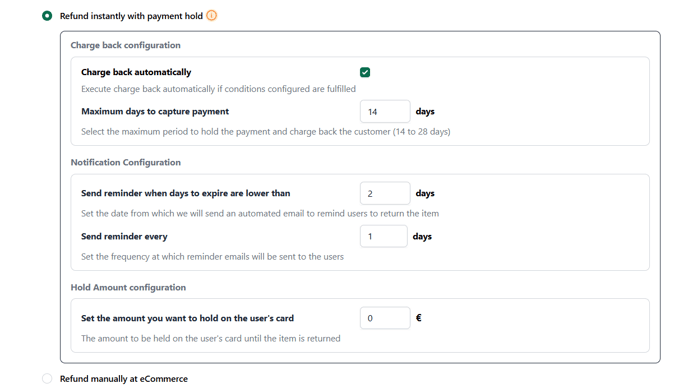Click the Send reminder every days field
The height and width of the screenshot is (388, 688).
coord(384,236)
